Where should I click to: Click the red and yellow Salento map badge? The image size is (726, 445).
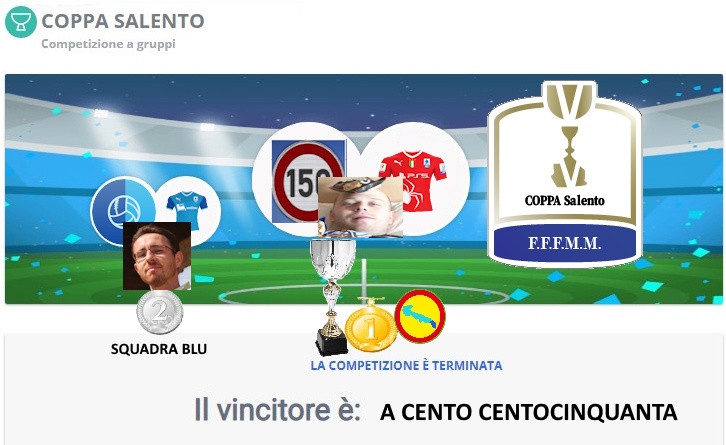420,316
